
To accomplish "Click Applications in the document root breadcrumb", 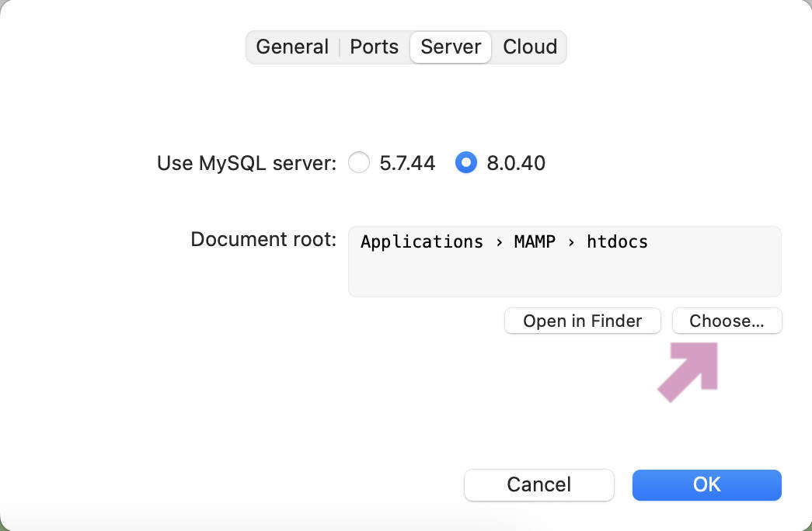I will click(422, 241).
